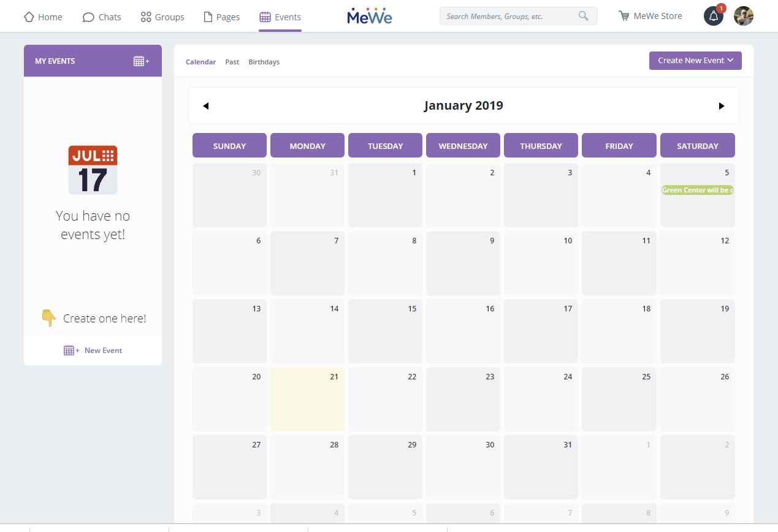Switch to the Birthdays tab
Image resolution: width=778 pixels, height=532 pixels.
tap(264, 62)
